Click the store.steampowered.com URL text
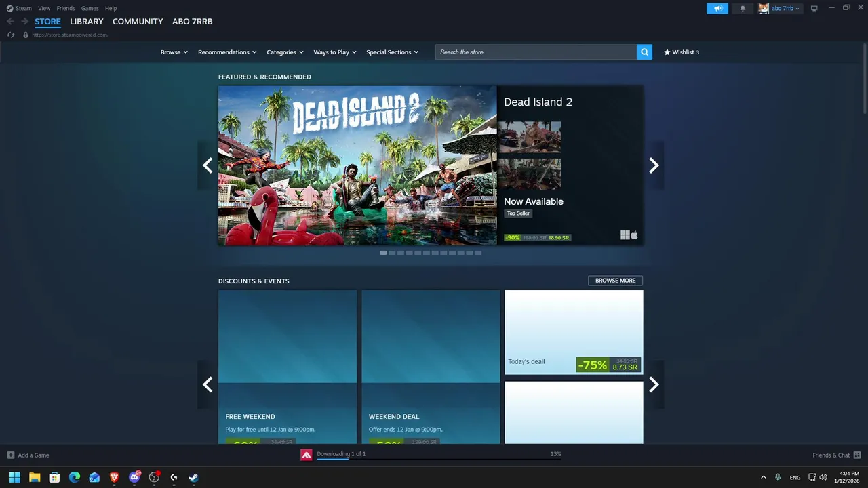Viewport: 868px width, 488px height. (x=70, y=35)
